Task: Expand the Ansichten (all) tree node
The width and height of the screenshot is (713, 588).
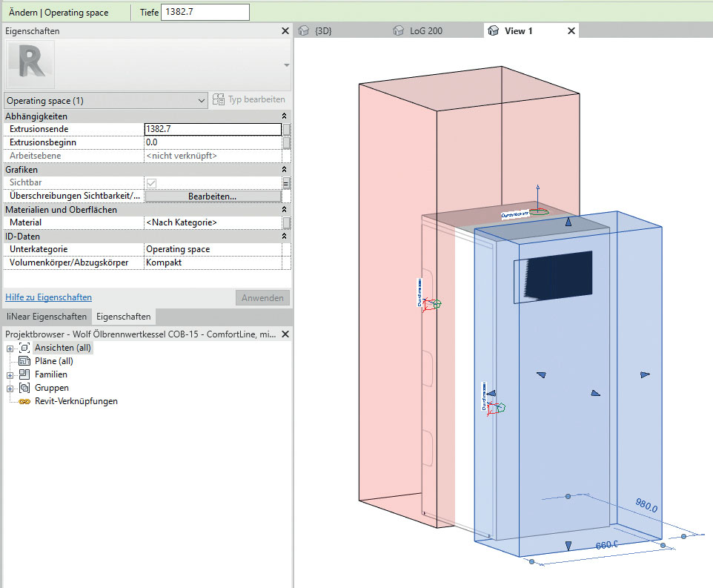Action: point(10,348)
